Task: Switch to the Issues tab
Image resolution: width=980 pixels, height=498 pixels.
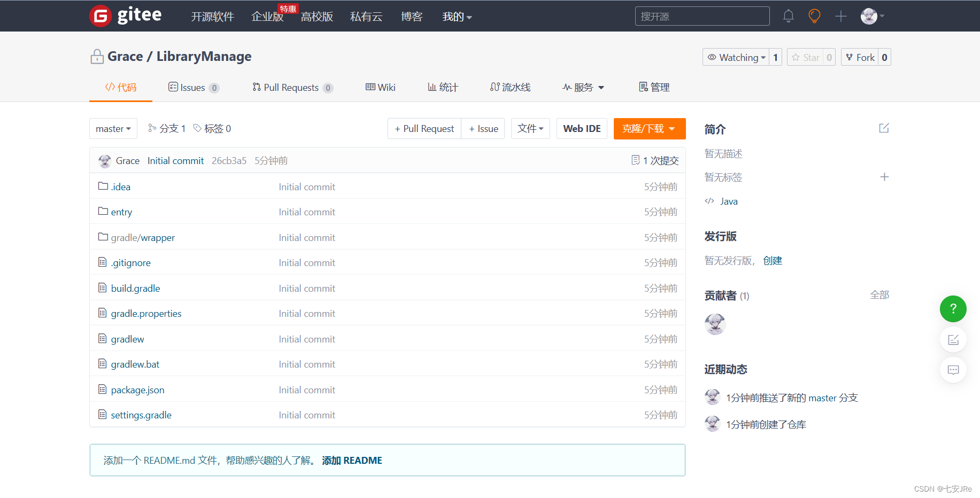Action: [192, 87]
